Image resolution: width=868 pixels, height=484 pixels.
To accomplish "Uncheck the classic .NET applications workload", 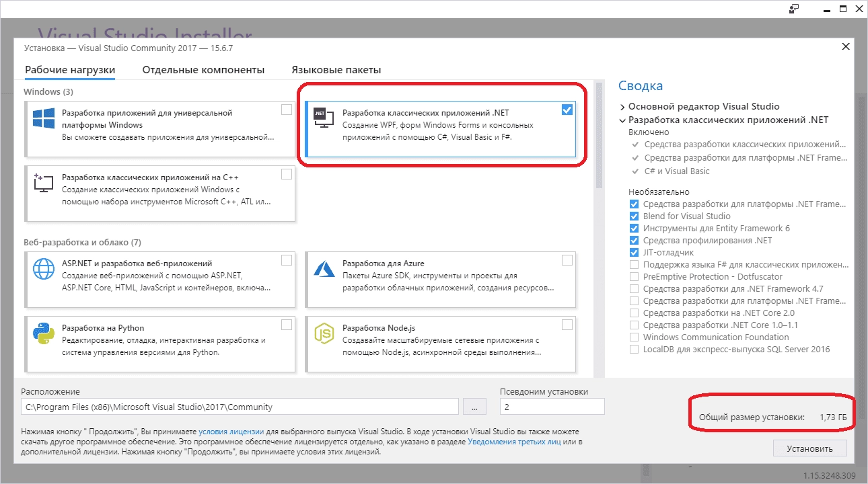I will click(x=567, y=110).
